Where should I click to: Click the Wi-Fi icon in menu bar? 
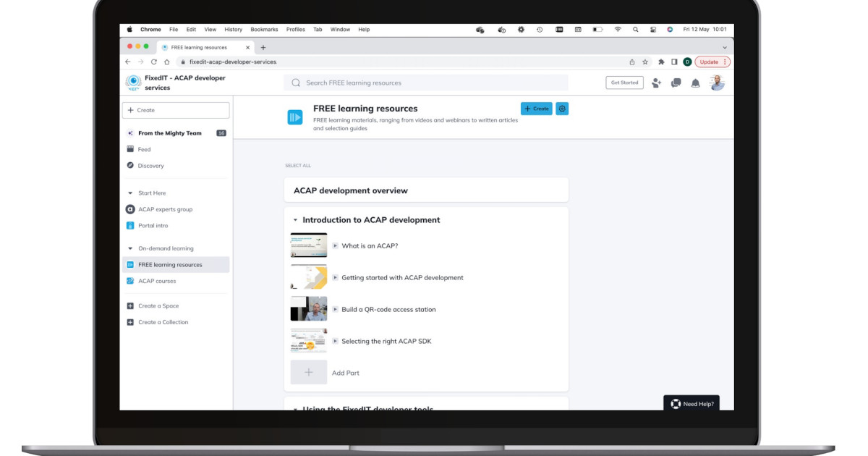618,30
